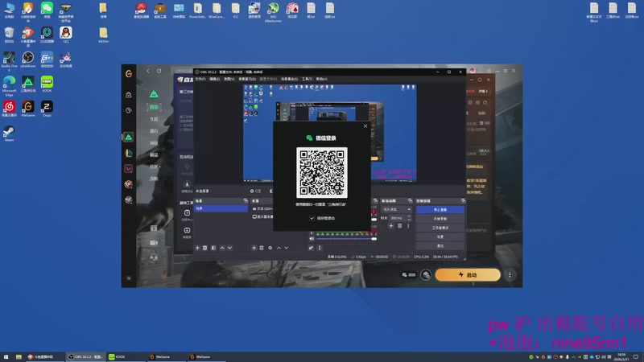Open the QQ desktop shortcut

coord(66,35)
